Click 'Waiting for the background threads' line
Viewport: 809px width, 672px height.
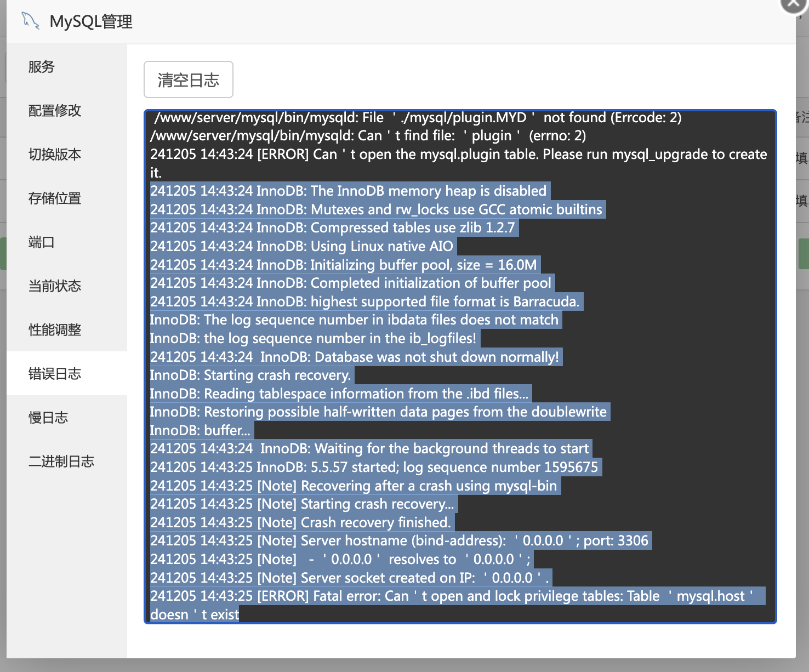[x=370, y=448]
